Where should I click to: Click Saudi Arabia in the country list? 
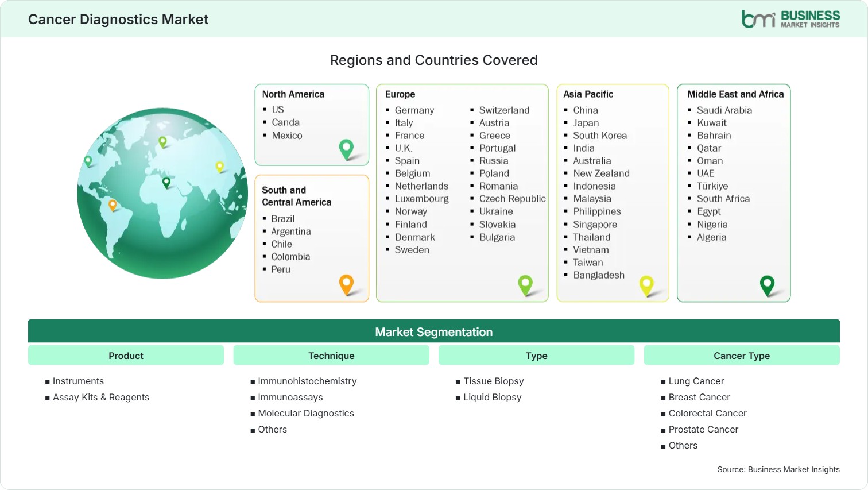click(724, 110)
